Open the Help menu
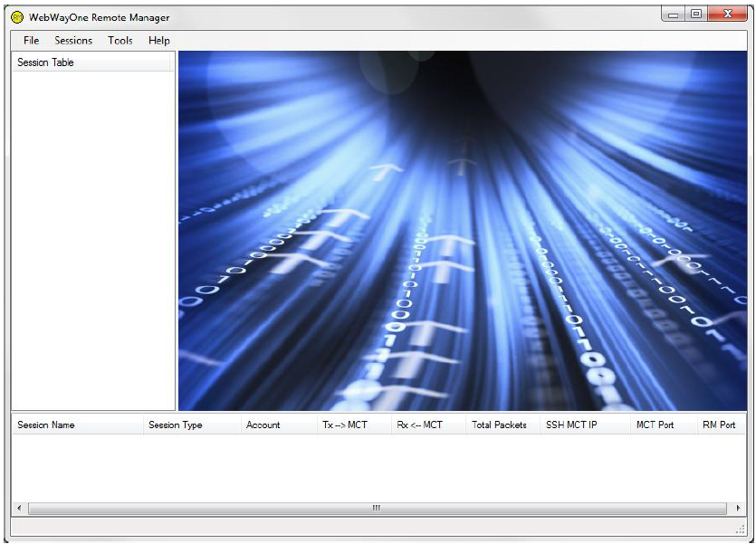Viewport: 756px width, 544px height. tap(159, 41)
